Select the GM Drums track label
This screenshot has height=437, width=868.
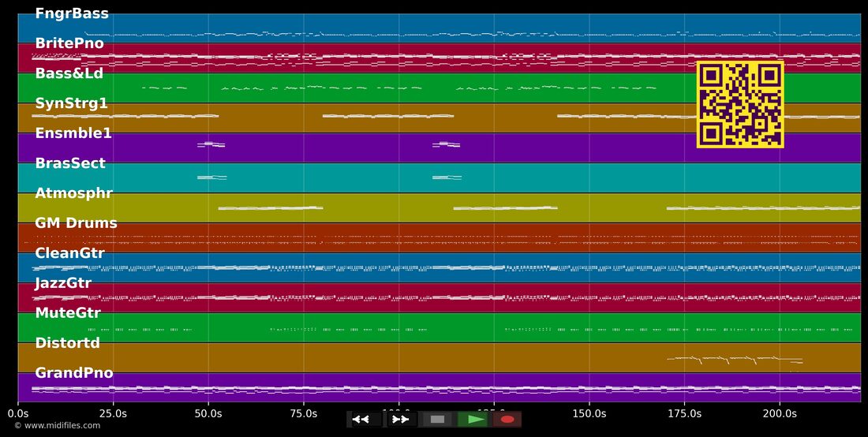(x=77, y=223)
